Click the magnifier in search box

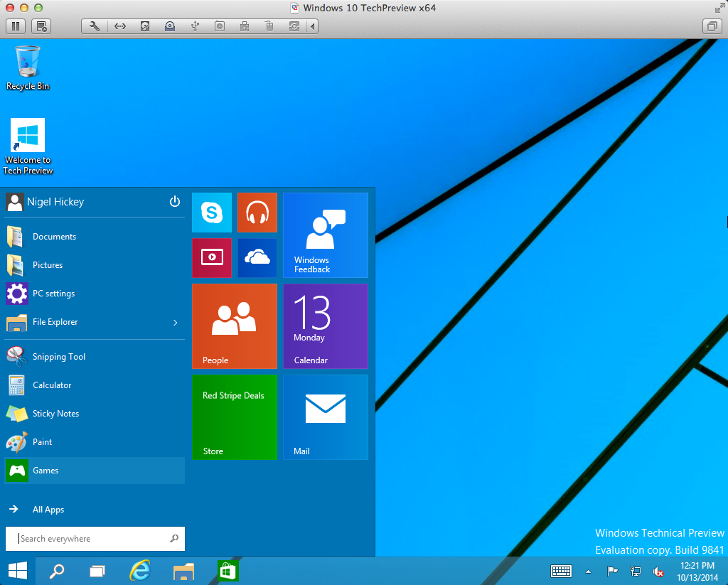(174, 539)
